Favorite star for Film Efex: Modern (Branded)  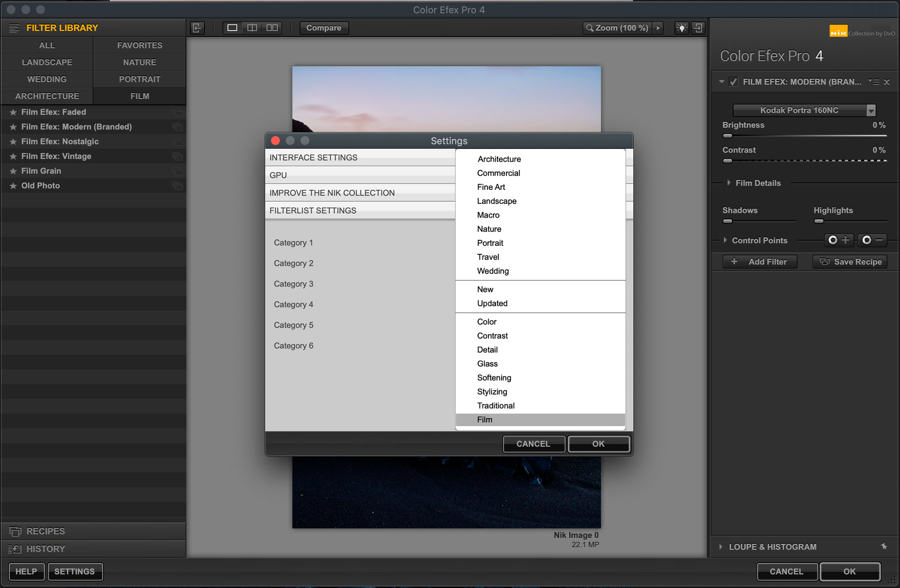pos(13,127)
